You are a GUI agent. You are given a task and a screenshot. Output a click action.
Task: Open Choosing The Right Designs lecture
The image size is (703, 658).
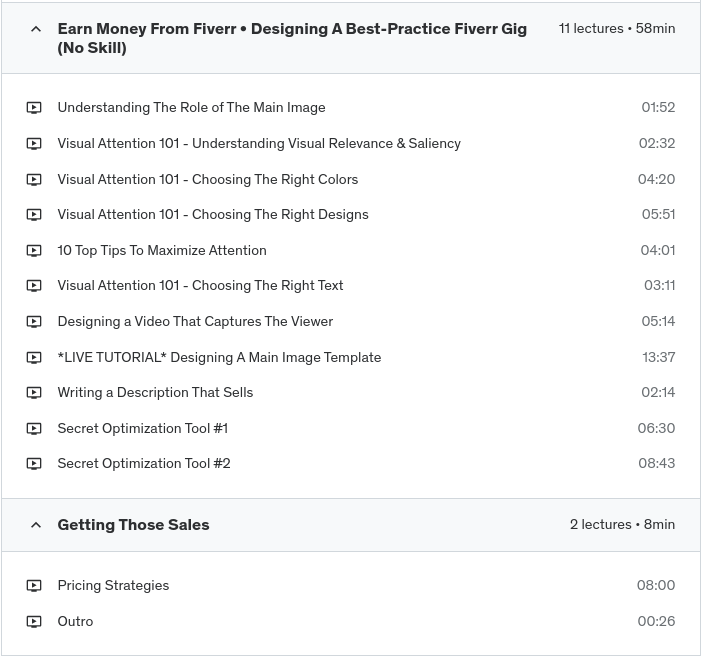coord(213,215)
